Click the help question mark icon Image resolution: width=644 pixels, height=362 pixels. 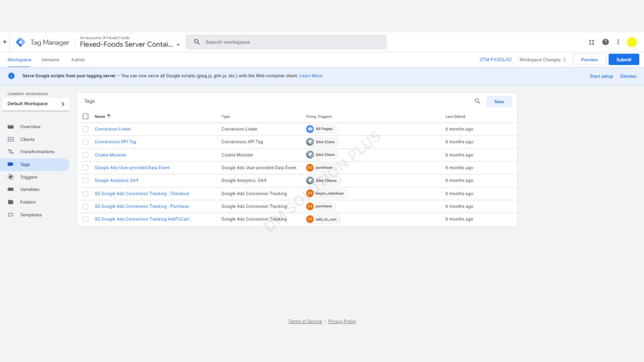coord(605,42)
